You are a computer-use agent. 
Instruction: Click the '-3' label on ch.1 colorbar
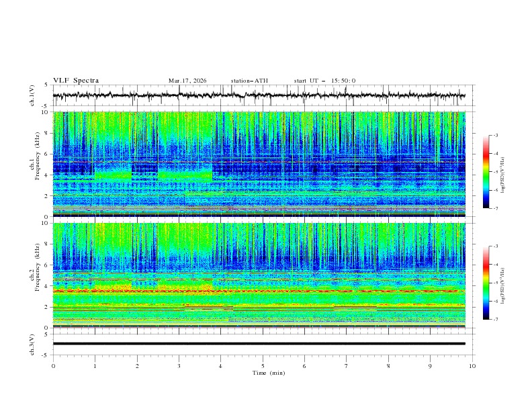click(x=496, y=135)
